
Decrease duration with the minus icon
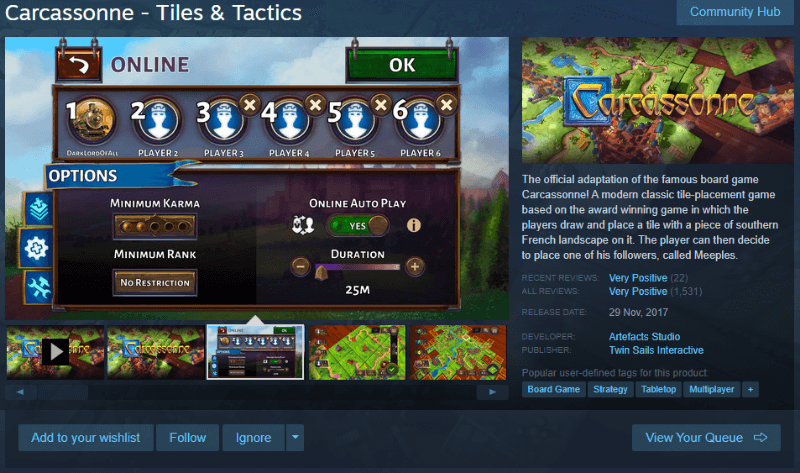coord(301,266)
